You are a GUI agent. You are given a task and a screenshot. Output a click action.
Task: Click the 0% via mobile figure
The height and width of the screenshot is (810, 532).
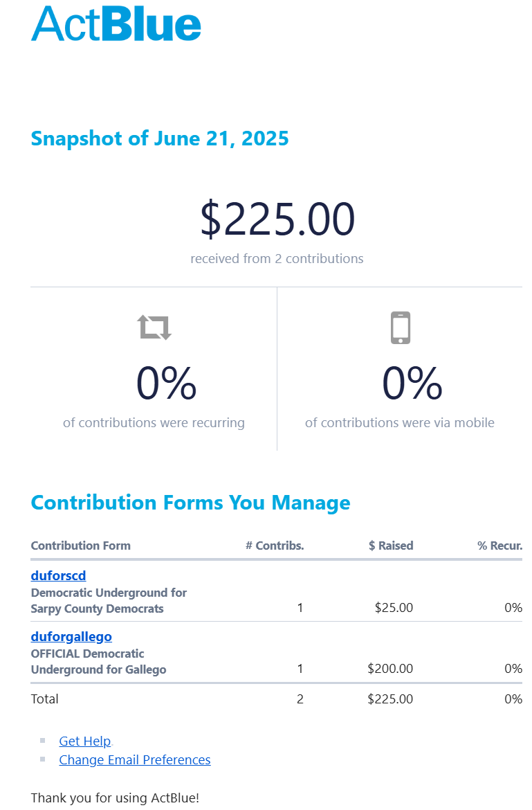coord(412,384)
